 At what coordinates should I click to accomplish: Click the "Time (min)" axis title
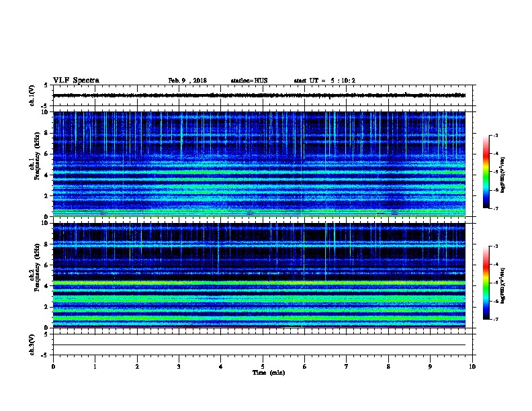tap(269, 373)
